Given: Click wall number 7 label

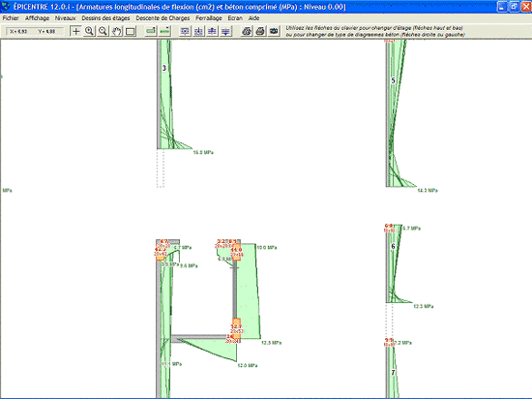Looking at the screenshot, I should coord(393,373).
